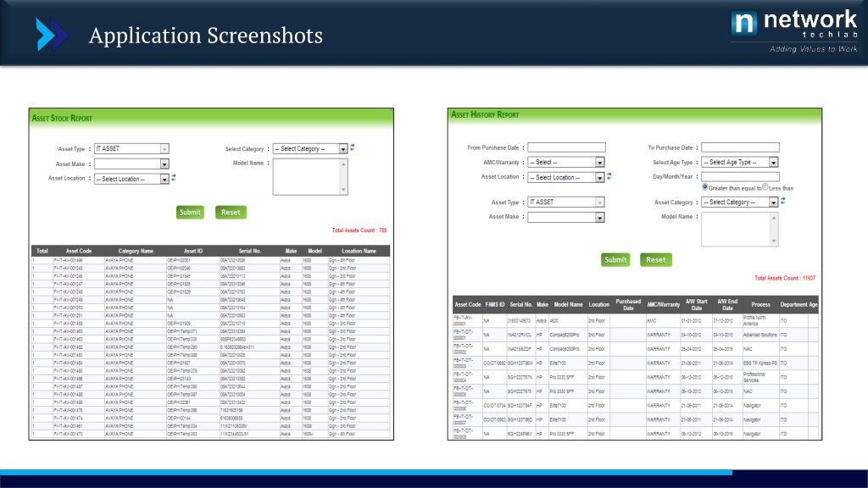
Task: Select the 'Less than' radio button
Action: point(765,187)
